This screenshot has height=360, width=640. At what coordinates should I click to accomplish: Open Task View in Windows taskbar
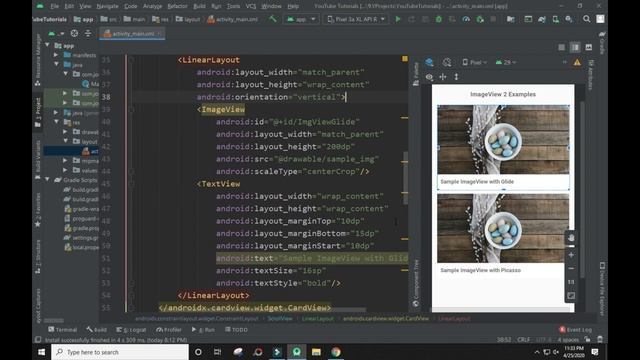coord(218,352)
